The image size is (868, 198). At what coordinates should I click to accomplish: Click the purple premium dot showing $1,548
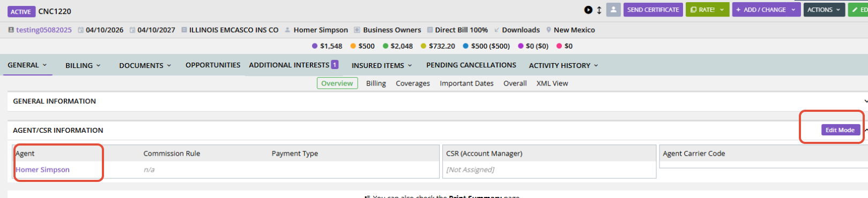point(315,46)
